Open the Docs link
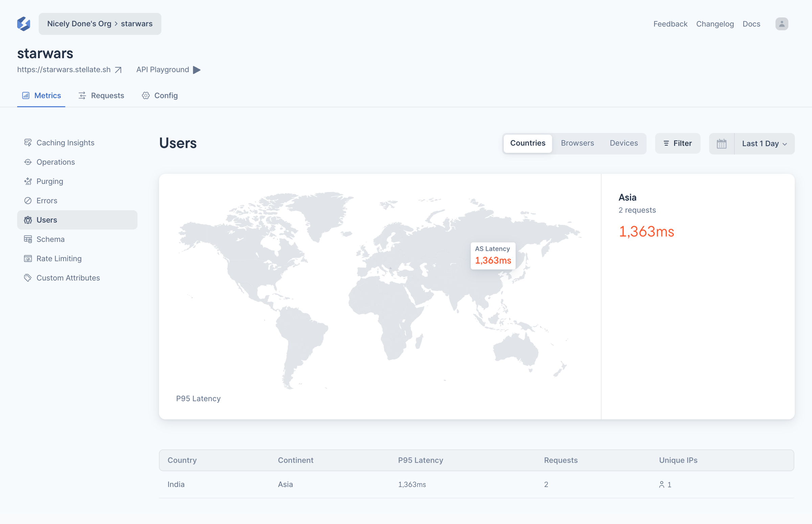This screenshot has height=524, width=812. [751, 24]
